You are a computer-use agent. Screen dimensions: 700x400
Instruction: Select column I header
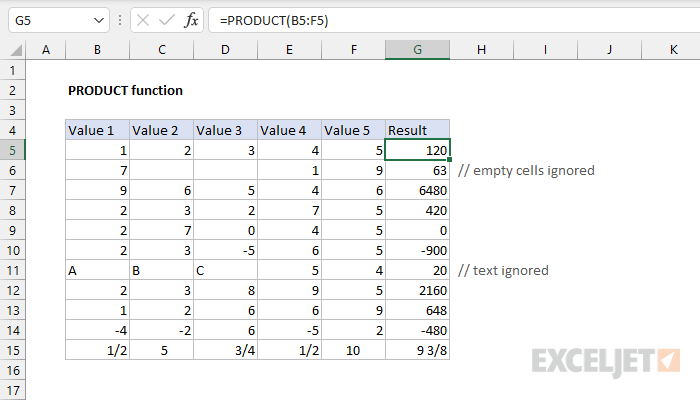click(x=546, y=50)
